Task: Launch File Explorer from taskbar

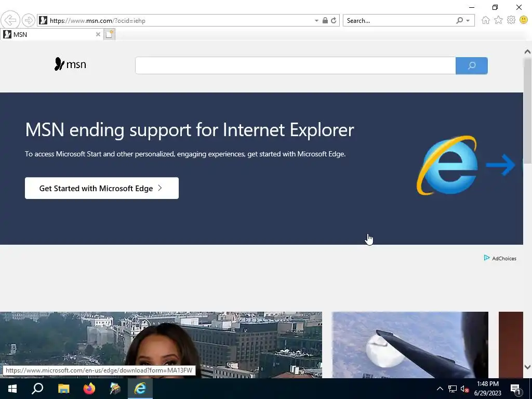Action: [x=63, y=389]
